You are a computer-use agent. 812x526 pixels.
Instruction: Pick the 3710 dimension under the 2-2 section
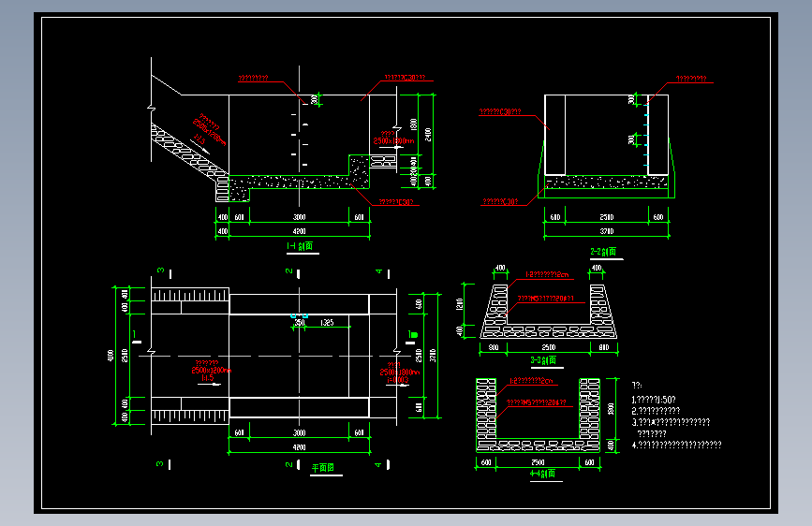point(607,231)
